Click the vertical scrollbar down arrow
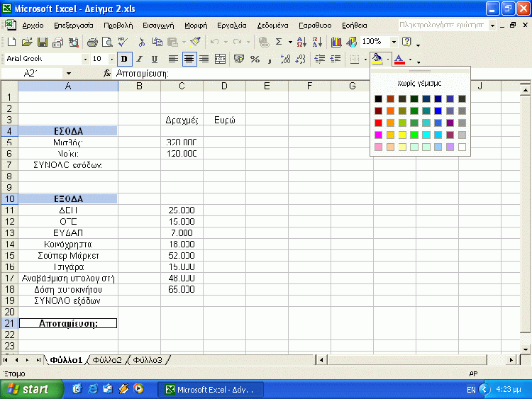This screenshot has width=532, height=399. pyautogui.click(x=525, y=349)
